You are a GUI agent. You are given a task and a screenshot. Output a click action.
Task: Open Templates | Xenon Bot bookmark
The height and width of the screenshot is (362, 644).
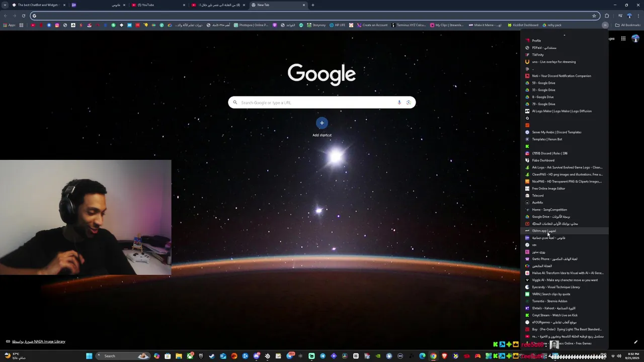tap(565, 139)
